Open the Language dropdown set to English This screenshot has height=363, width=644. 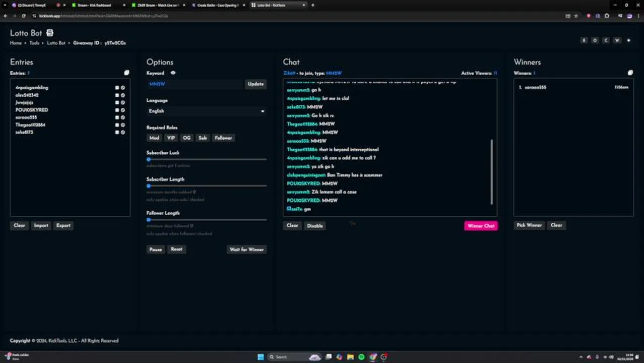click(x=207, y=111)
